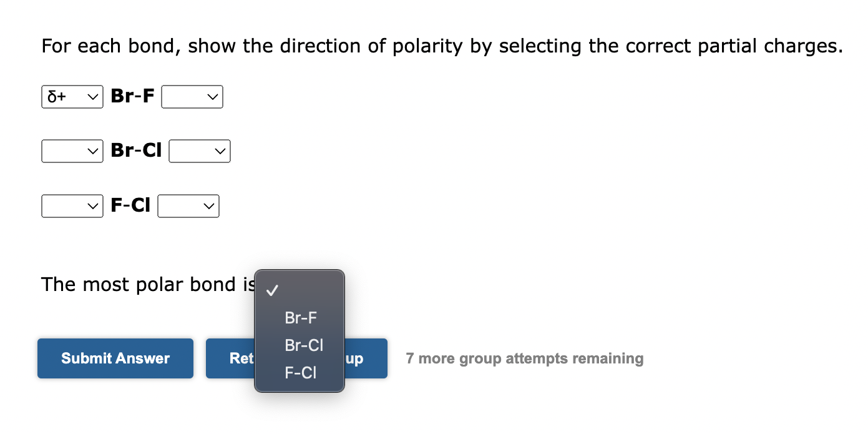Click the checkmark option in the open list
Viewport: 868px width, 434px height.
(x=271, y=289)
